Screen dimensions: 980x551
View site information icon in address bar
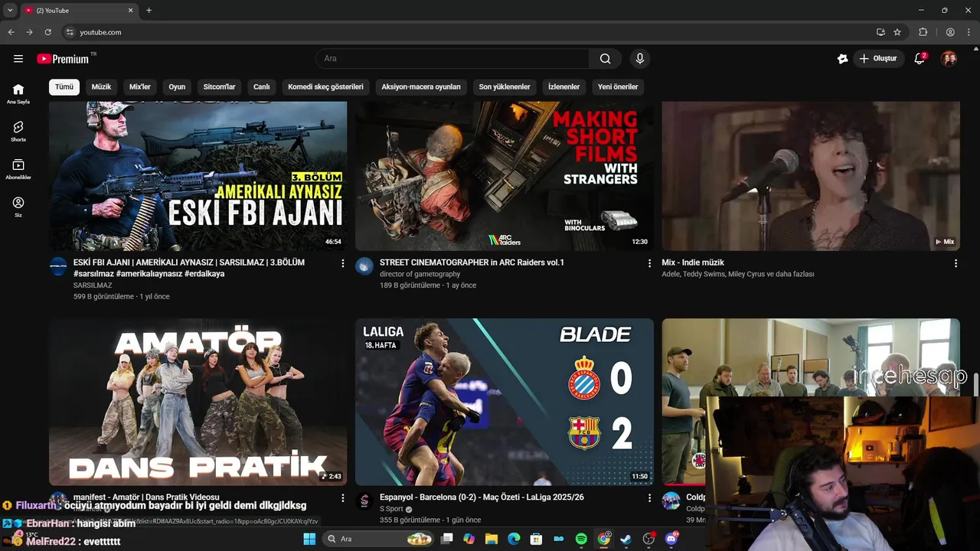(x=69, y=32)
